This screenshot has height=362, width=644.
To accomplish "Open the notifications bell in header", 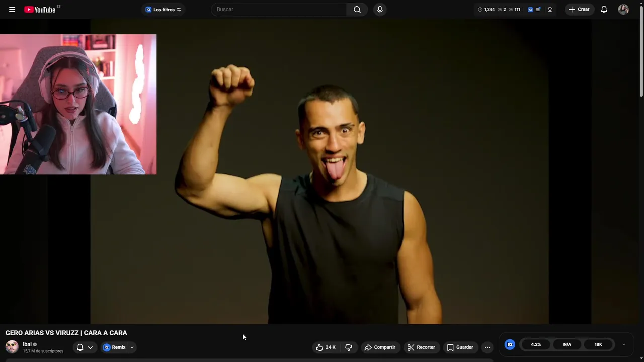I will point(604,10).
